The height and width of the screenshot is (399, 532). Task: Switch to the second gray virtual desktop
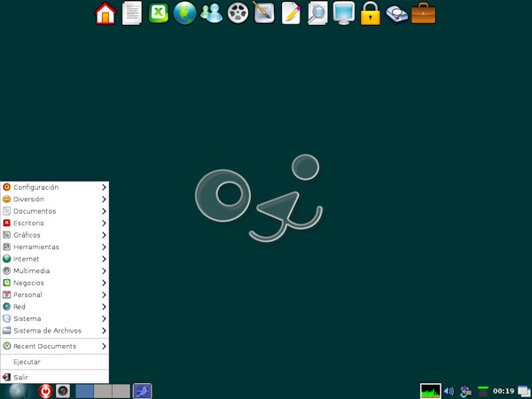(x=103, y=391)
